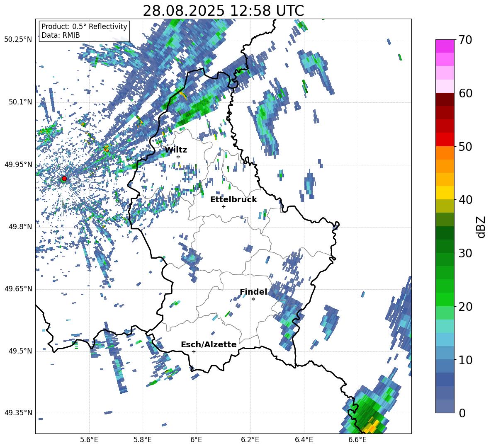This screenshot has width=491, height=448.
Task: Click the 49.5°N latitude label
Action: 21,351
